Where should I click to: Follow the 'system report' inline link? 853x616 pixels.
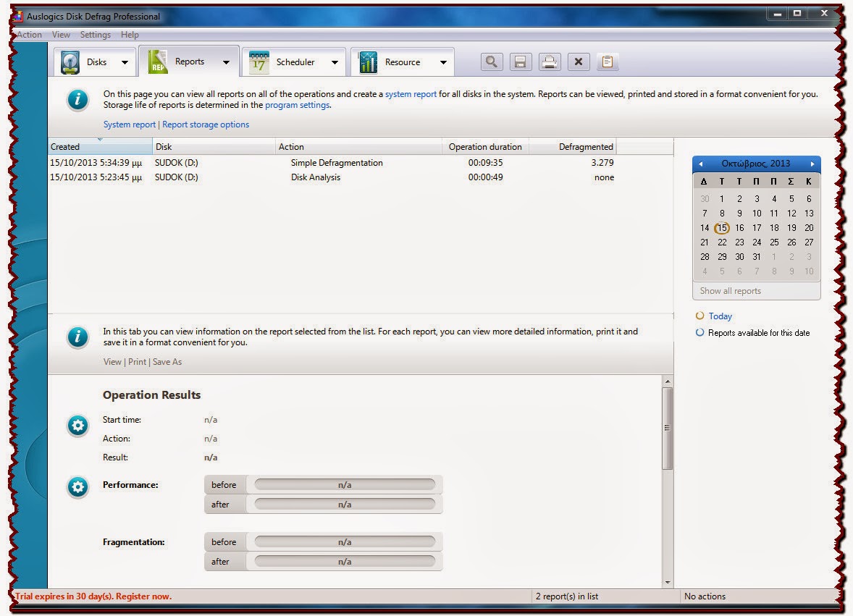(411, 94)
